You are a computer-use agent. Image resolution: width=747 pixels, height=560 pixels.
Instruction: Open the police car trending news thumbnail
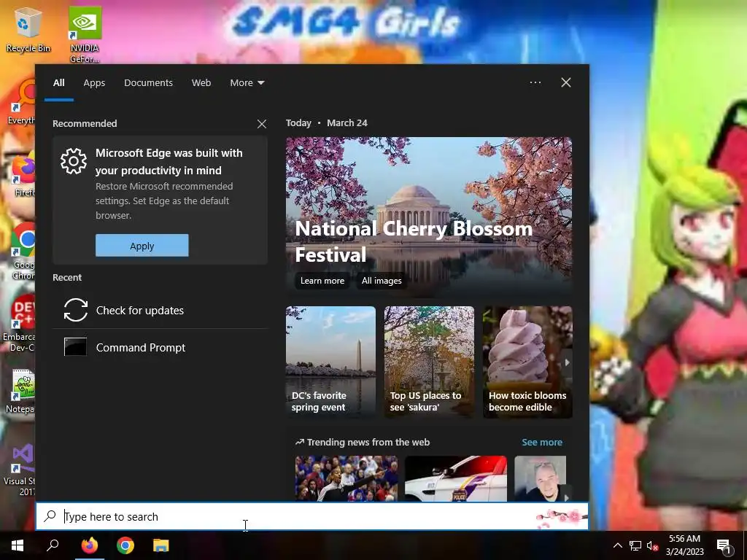point(456,478)
